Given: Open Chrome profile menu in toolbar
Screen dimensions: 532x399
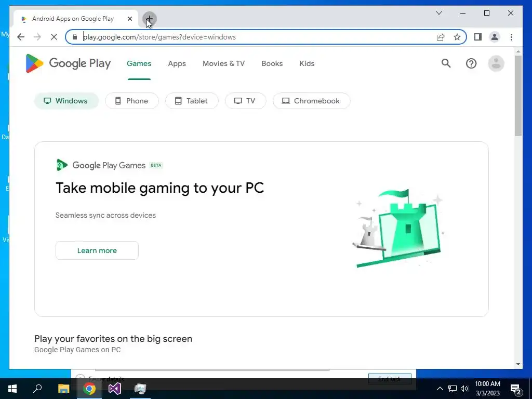Looking at the screenshot, I should click(x=495, y=37).
